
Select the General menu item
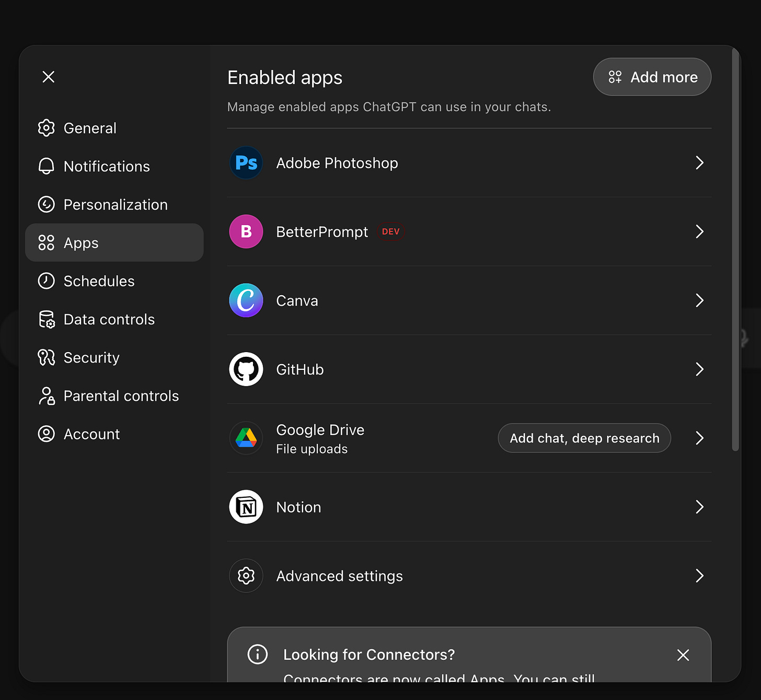click(114, 128)
